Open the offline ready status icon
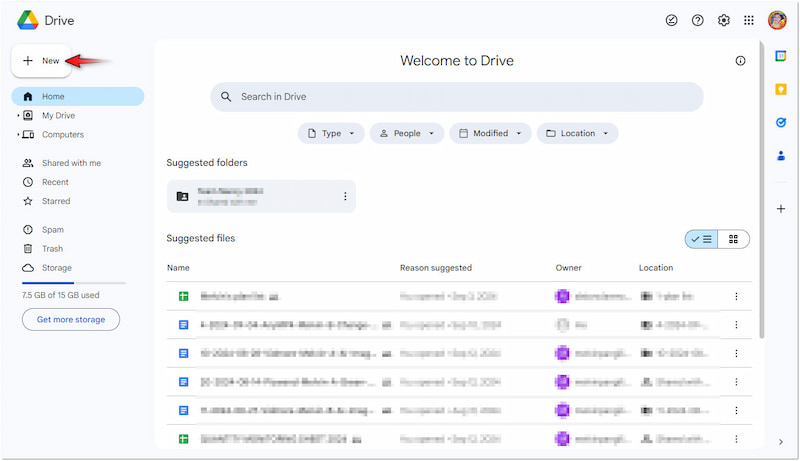This screenshot has width=800, height=461. click(x=672, y=20)
